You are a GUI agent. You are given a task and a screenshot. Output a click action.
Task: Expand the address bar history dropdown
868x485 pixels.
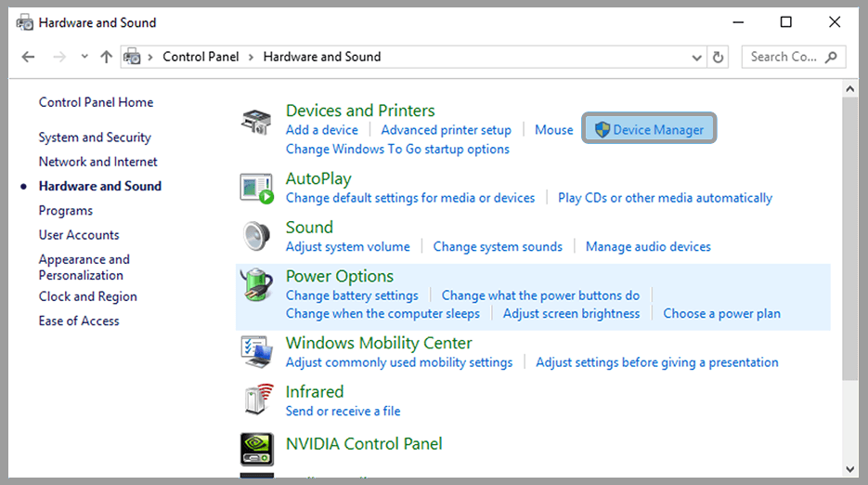697,57
